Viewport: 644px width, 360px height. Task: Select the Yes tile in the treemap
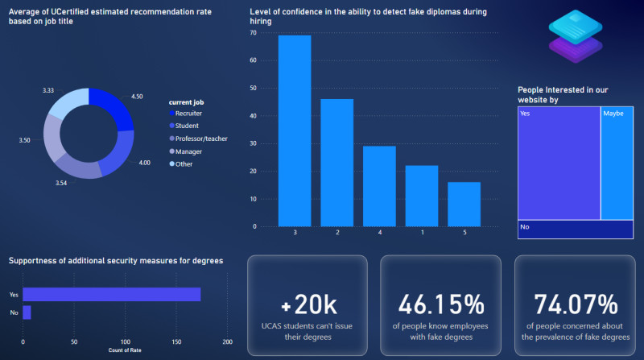(x=559, y=165)
